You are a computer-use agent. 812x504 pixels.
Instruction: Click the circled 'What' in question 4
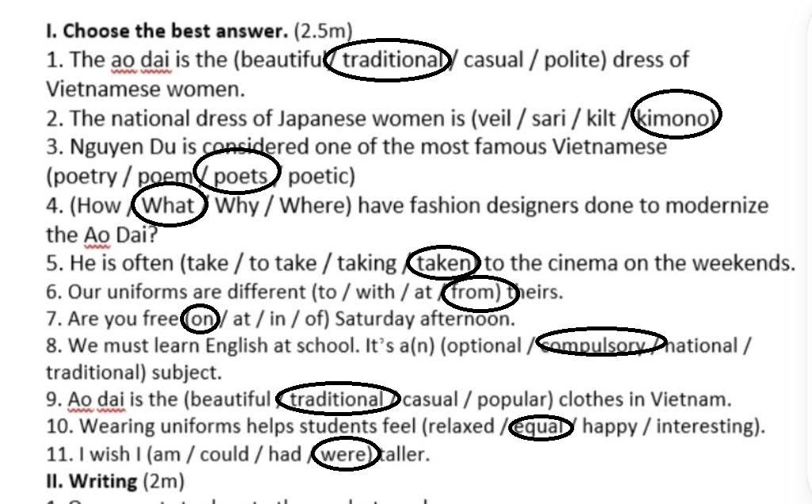point(168,205)
